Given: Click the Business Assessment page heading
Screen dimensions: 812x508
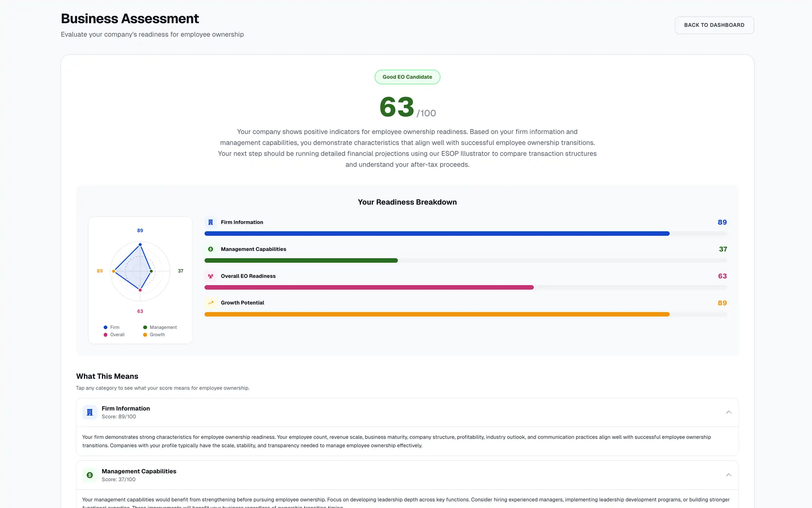Looking at the screenshot, I should tap(130, 18).
